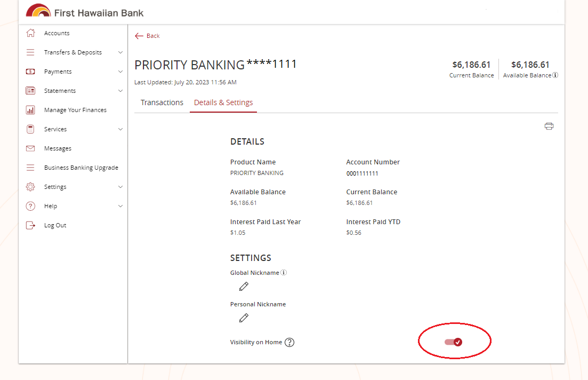Open Manage Your Finances

tap(75, 110)
